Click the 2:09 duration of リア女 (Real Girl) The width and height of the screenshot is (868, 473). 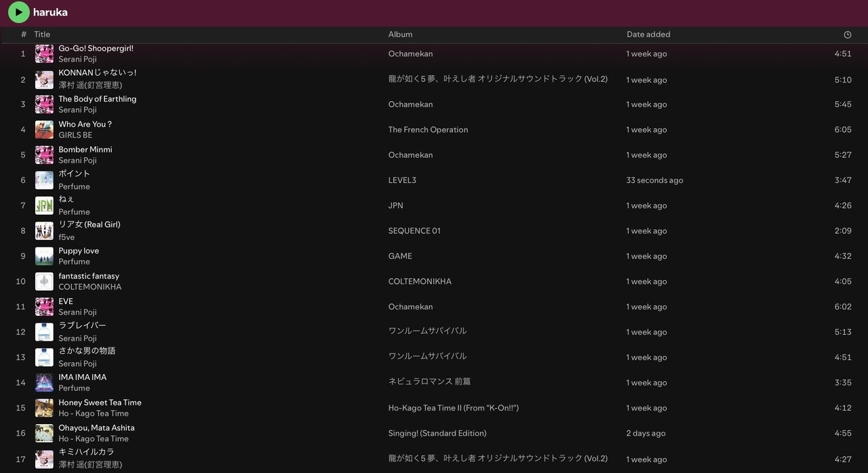point(843,231)
